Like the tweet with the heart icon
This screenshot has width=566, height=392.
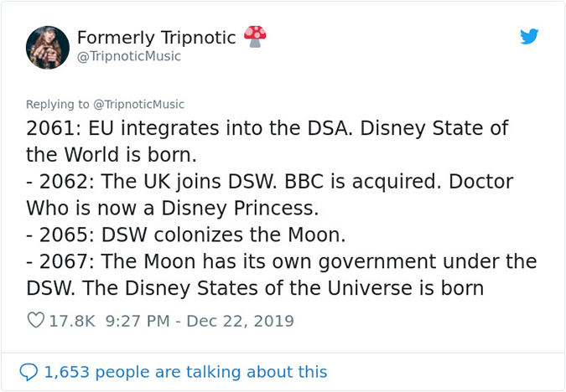click(x=36, y=320)
